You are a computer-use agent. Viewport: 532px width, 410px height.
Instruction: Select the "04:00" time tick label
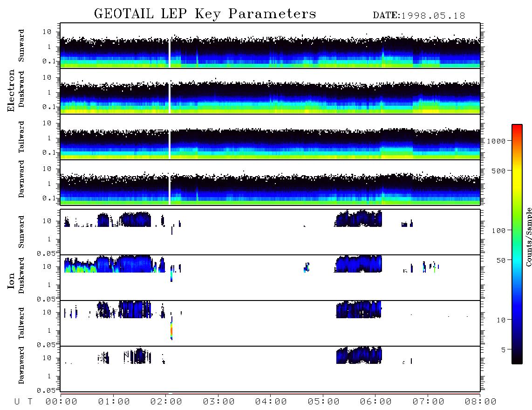pos(271,402)
